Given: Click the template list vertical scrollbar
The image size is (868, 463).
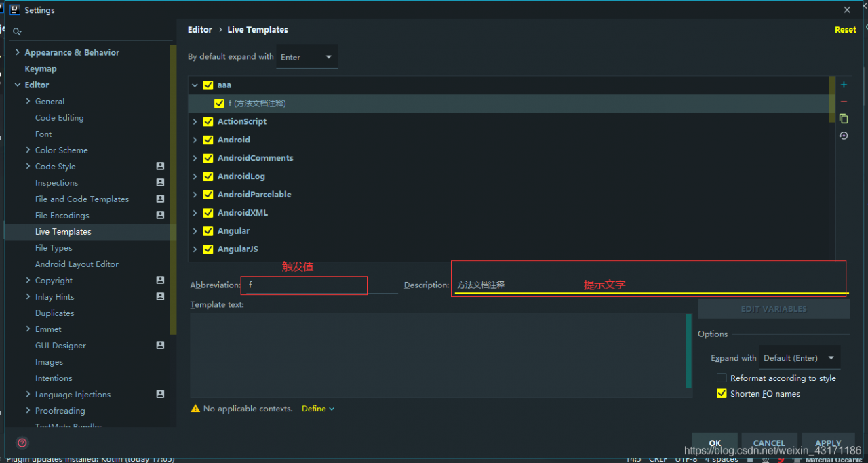Looking at the screenshot, I should click(x=832, y=99).
